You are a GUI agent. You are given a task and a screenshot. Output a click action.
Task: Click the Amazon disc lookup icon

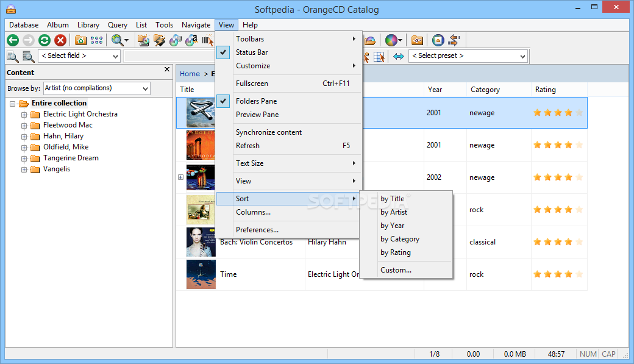[x=191, y=40]
